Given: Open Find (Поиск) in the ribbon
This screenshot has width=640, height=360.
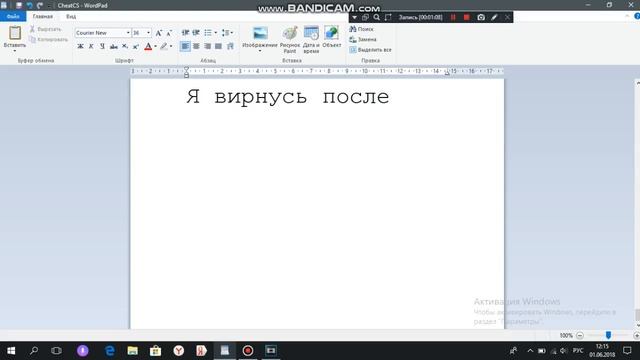Looking at the screenshot, I should (361, 29).
